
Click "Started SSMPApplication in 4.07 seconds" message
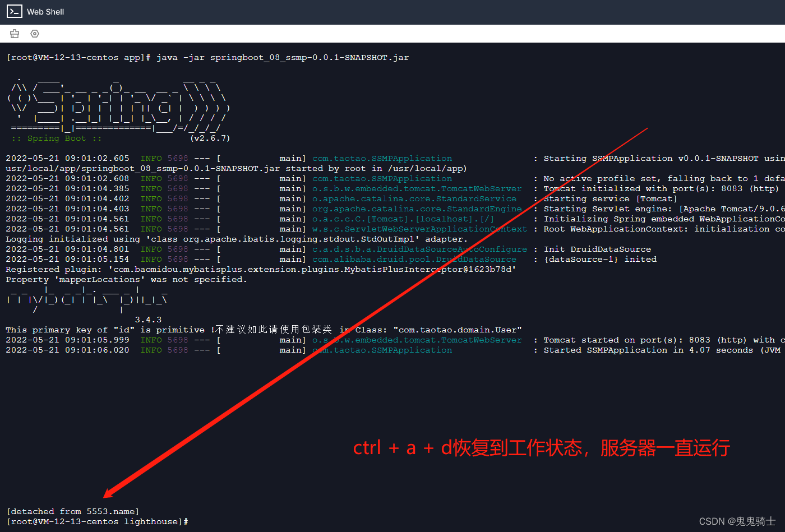click(x=662, y=350)
